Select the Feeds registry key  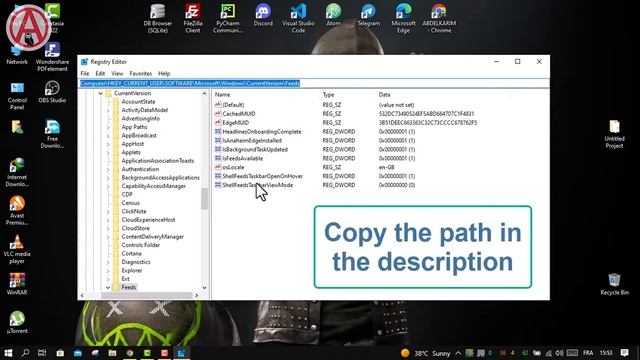click(129, 287)
